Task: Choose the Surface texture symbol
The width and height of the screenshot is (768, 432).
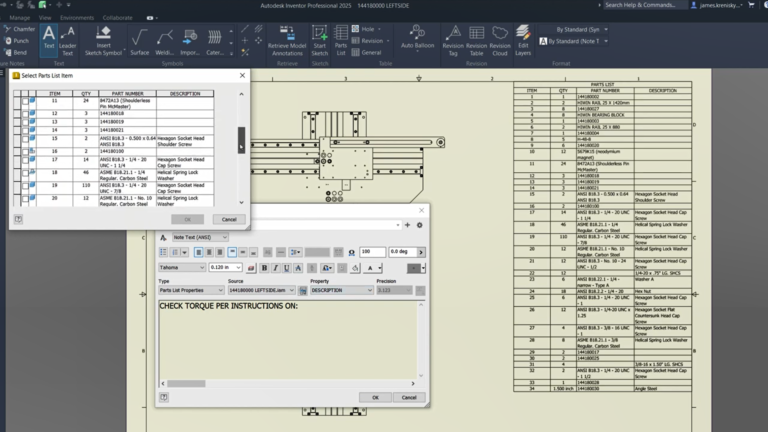Action: click(x=140, y=41)
